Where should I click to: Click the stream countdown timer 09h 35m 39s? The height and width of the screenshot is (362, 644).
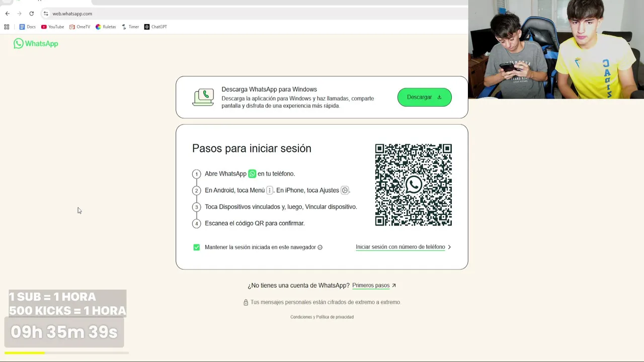(64, 332)
